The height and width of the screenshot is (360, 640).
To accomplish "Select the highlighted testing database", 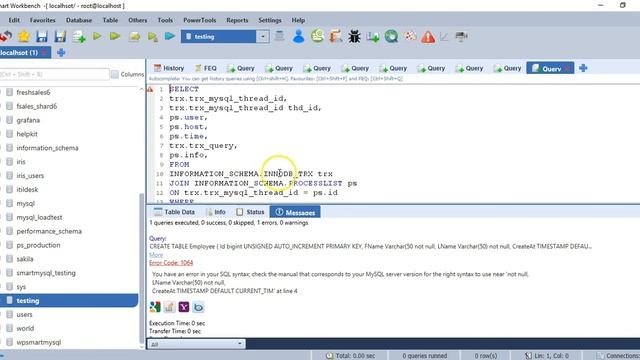I will coord(69,300).
